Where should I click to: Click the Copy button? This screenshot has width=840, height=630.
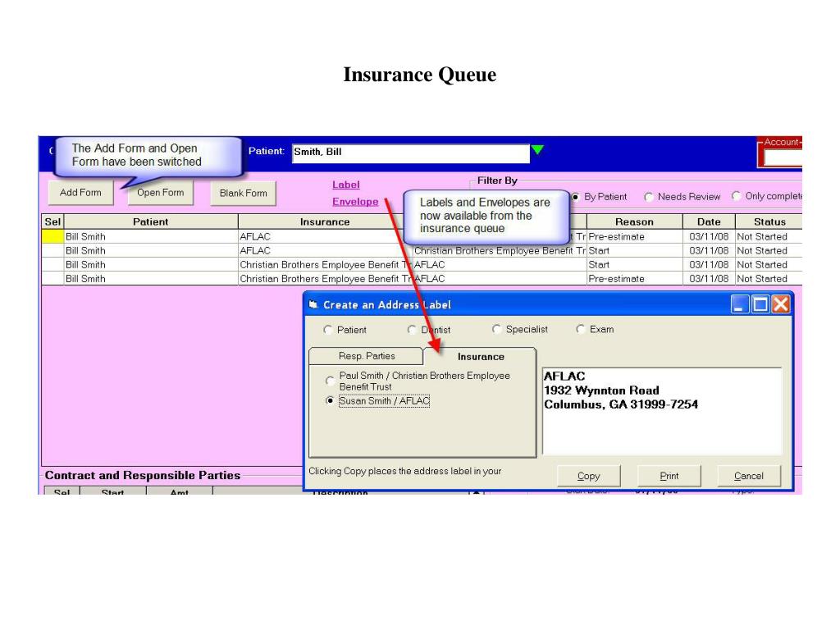point(589,476)
